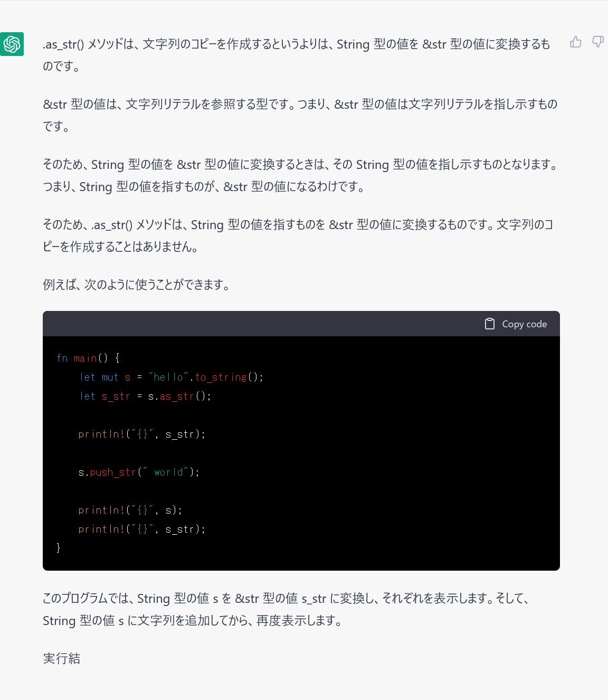Click the ChatGPT avatar logo
The height and width of the screenshot is (700, 608).
pos(12,44)
